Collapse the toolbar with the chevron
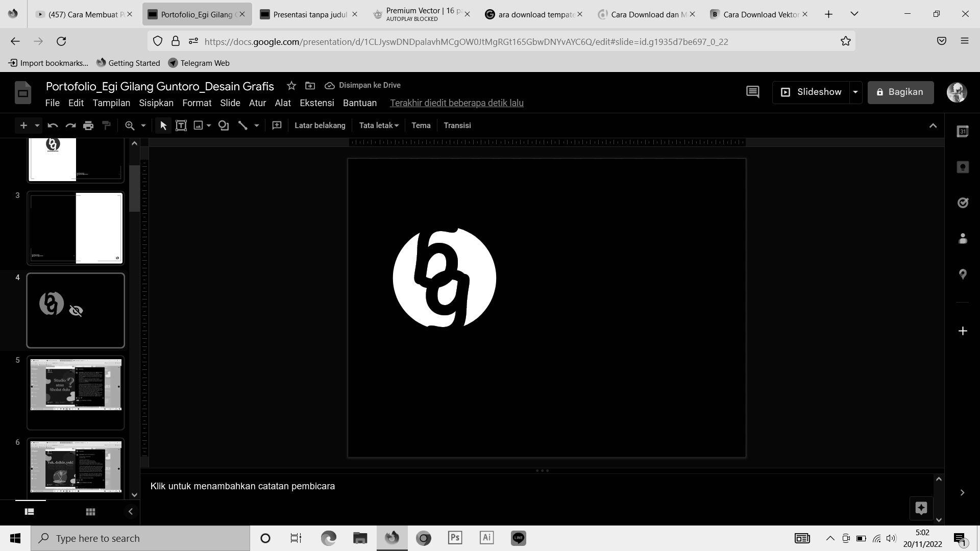This screenshot has width=980, height=551. coord(933,126)
